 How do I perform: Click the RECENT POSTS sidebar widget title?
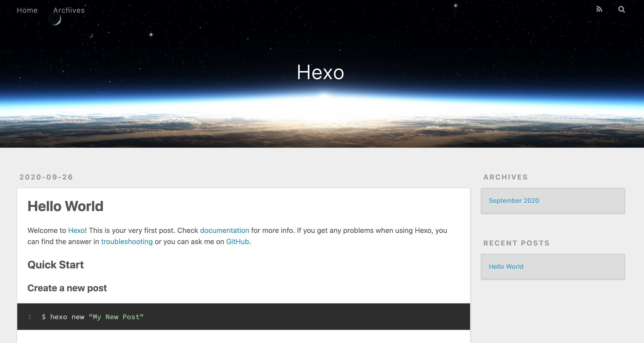pyautogui.click(x=516, y=243)
